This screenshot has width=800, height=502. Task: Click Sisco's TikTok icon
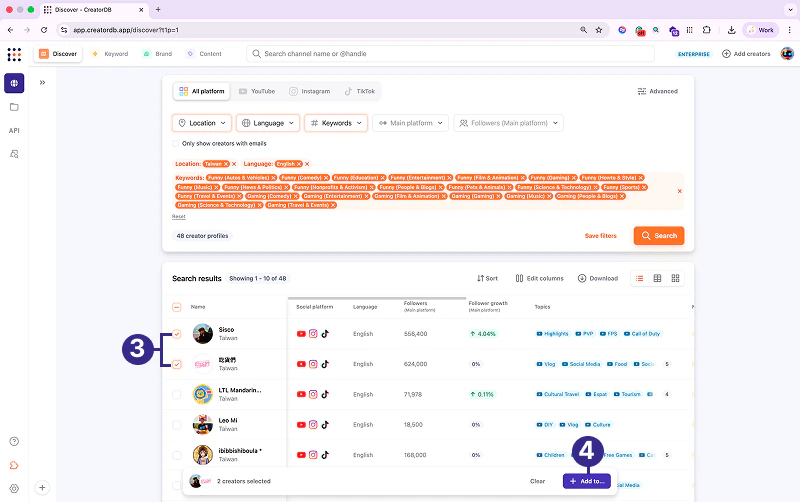coord(325,334)
